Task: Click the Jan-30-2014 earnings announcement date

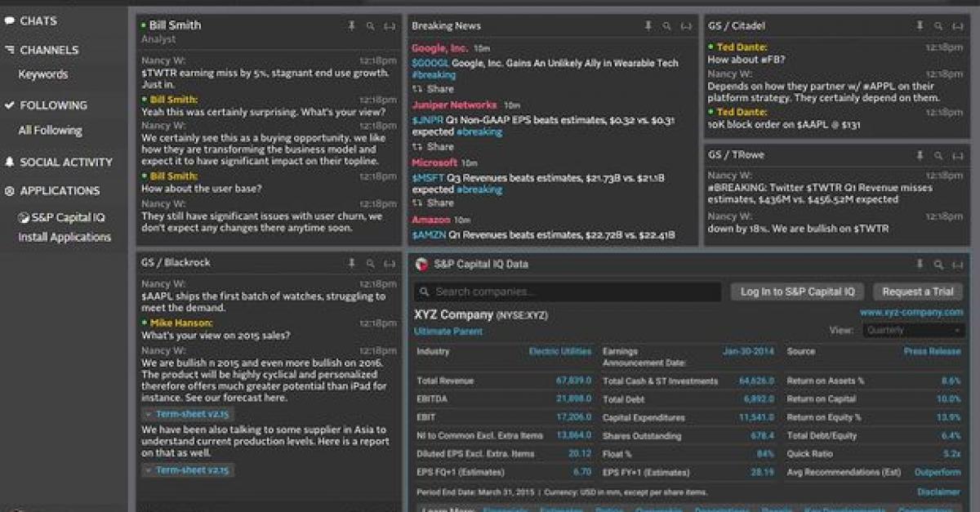Action: coord(748,351)
